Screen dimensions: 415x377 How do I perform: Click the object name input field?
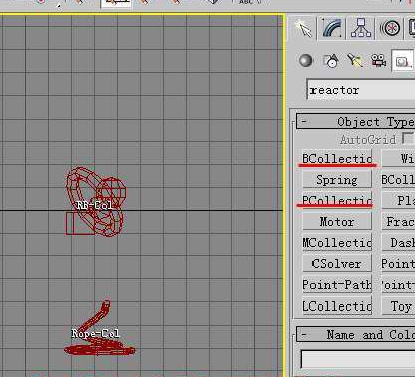click(x=358, y=359)
